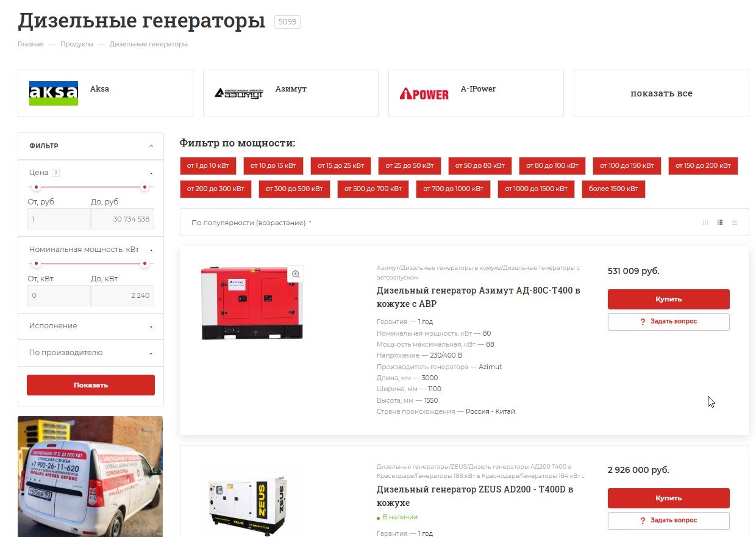Click Купить for Азимут АД-80С-Т400
Image resolution: width=756 pixels, height=537 pixels.
(x=668, y=299)
